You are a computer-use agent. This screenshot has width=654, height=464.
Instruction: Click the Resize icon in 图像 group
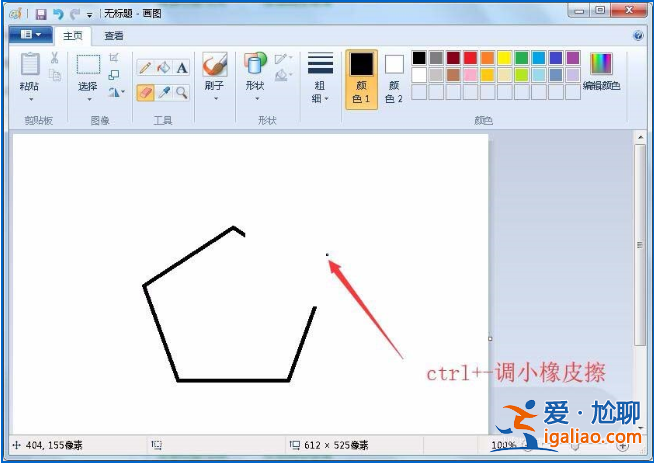point(114,75)
